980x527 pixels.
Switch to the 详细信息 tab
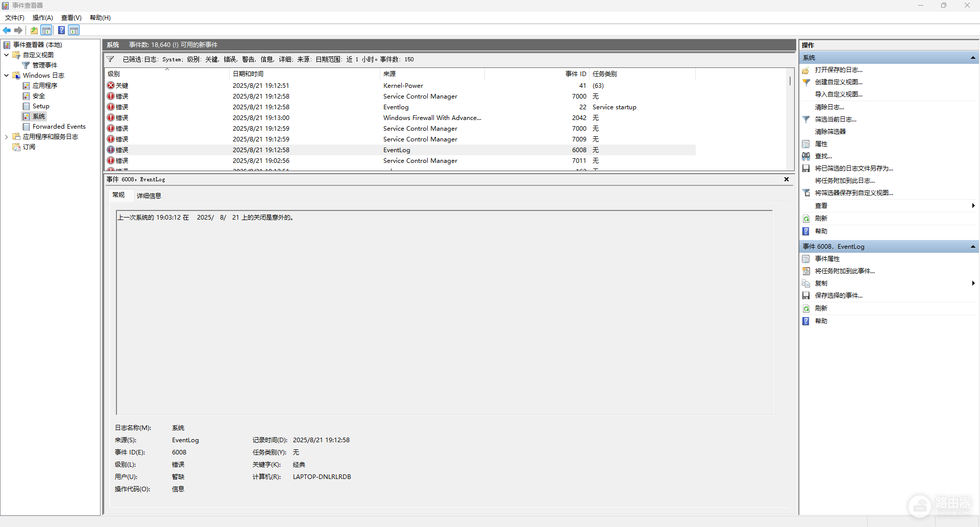pyautogui.click(x=149, y=196)
